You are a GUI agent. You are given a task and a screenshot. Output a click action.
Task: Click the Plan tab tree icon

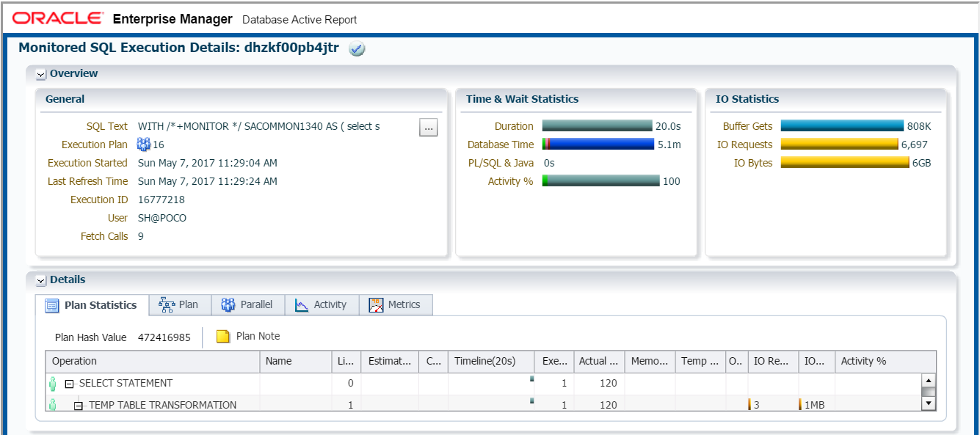click(167, 305)
